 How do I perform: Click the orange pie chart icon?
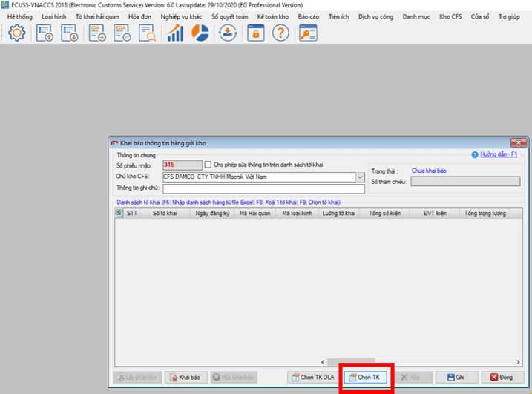pos(200,33)
